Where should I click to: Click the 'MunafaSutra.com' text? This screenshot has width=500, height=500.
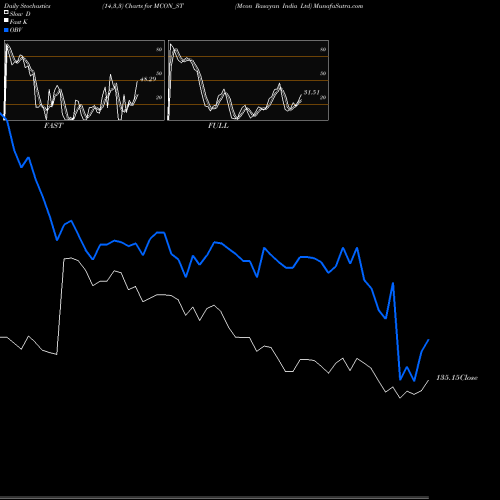click(338, 6)
